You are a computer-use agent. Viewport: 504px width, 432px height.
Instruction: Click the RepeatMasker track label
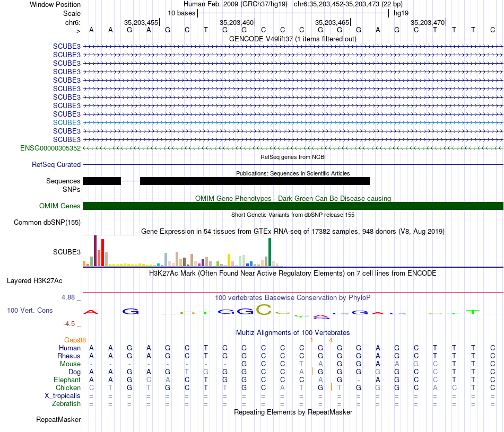58,419
